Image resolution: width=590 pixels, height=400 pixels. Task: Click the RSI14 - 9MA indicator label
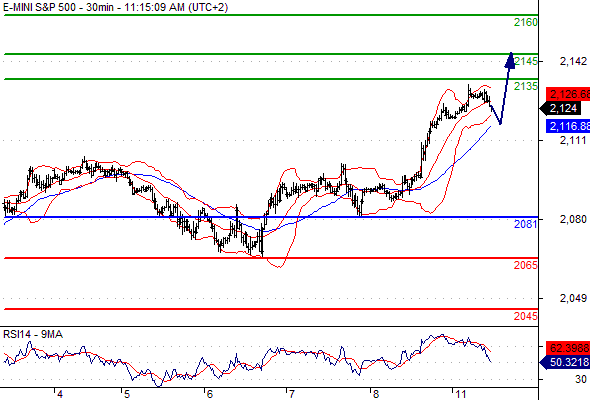click(x=33, y=334)
